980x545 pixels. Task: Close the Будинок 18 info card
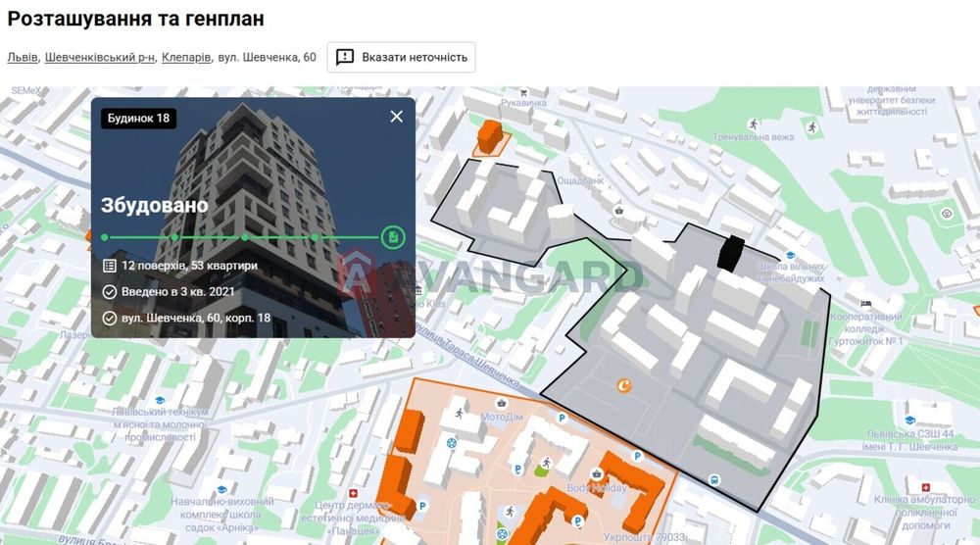click(x=396, y=117)
